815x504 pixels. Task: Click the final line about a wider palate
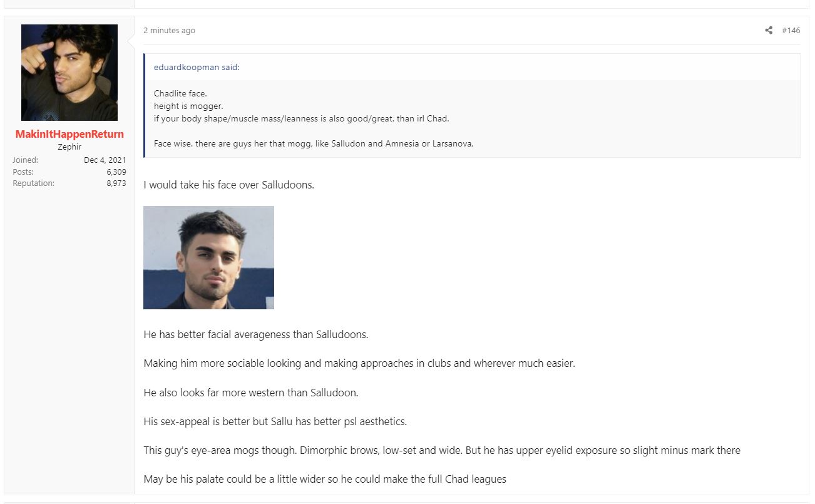point(325,479)
